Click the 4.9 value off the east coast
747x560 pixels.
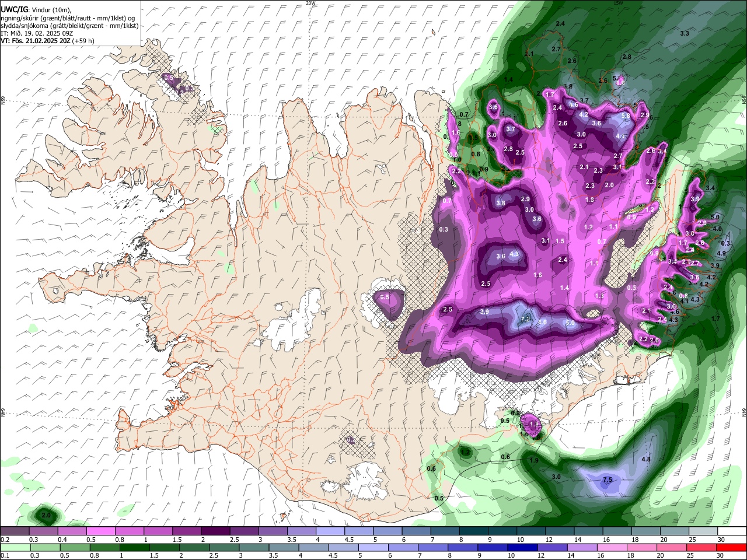(x=721, y=253)
